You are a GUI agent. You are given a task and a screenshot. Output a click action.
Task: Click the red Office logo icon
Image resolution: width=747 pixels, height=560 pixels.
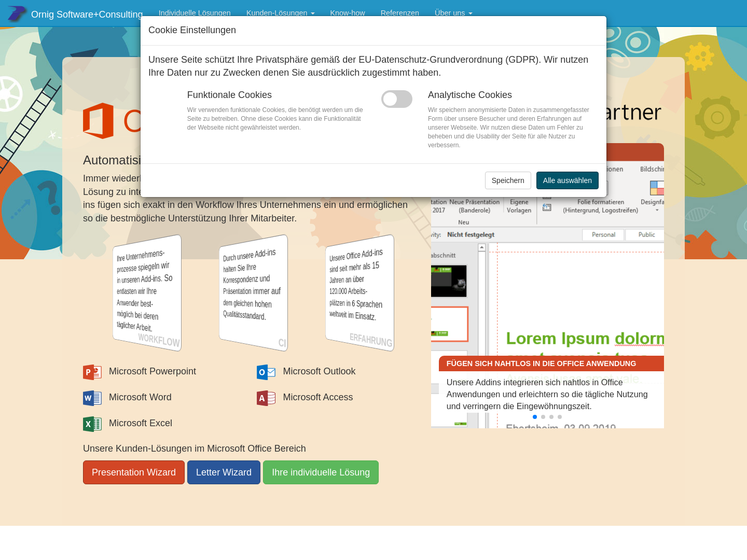coord(98,120)
